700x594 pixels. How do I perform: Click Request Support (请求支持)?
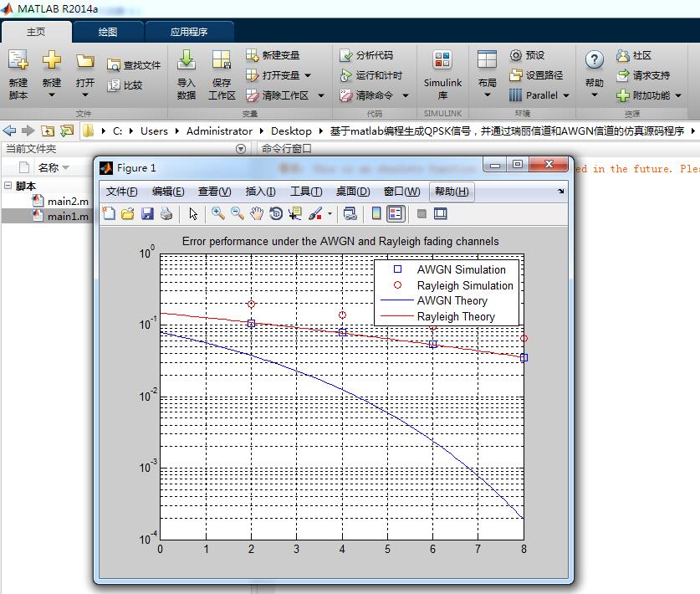click(643, 75)
